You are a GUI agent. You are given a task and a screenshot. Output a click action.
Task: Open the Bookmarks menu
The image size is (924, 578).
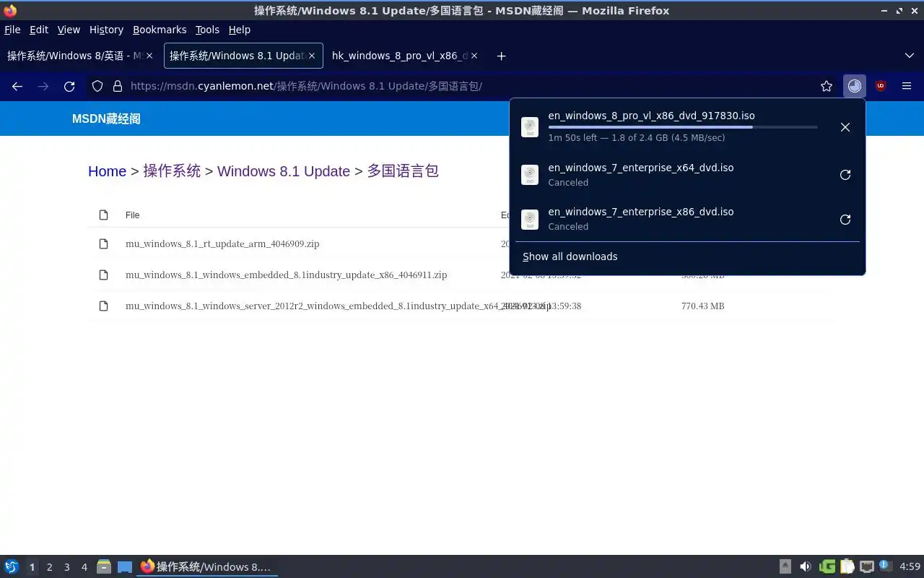pyautogui.click(x=160, y=30)
